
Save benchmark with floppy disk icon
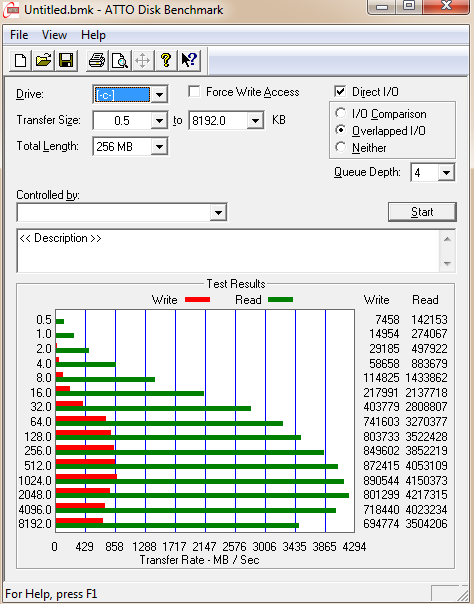pyautogui.click(x=66, y=60)
